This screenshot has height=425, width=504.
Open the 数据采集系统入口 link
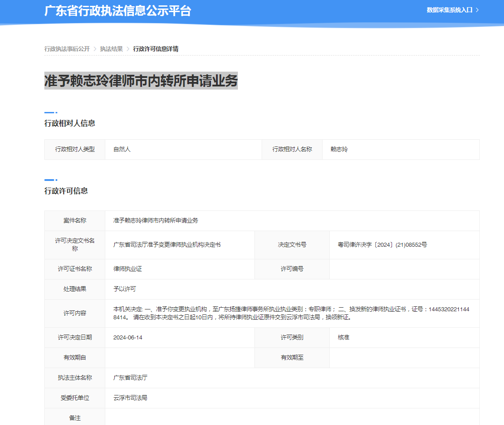click(449, 10)
